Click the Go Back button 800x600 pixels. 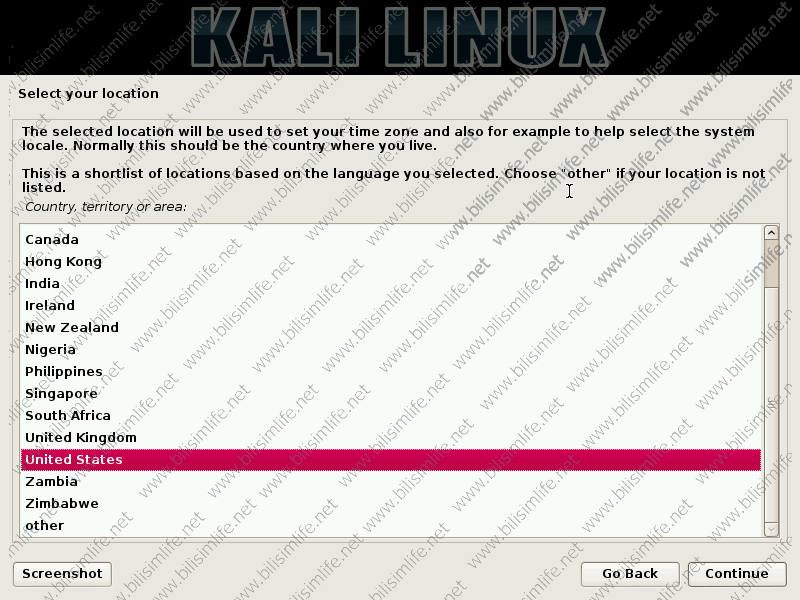tap(630, 573)
